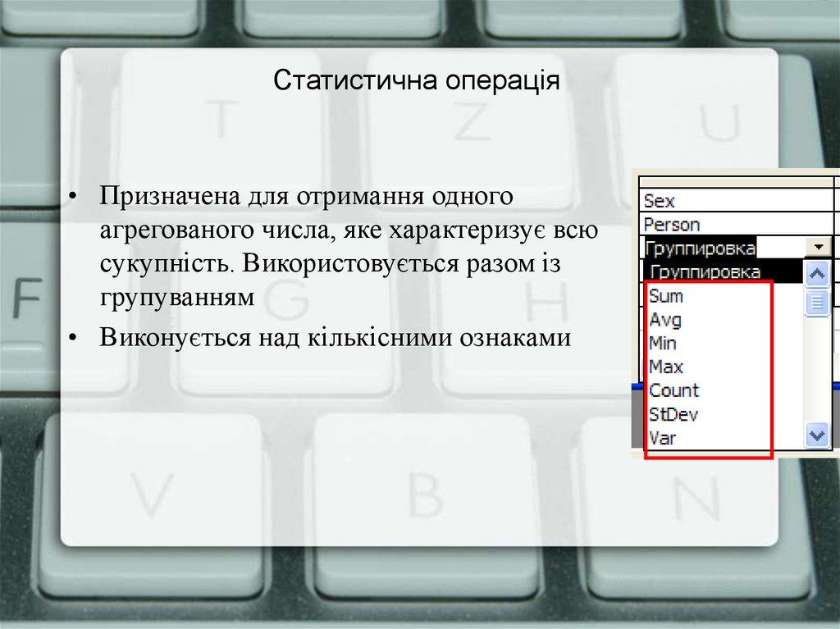Image resolution: width=840 pixels, height=629 pixels.
Task: Select Count from the function list
Action: pos(672,390)
